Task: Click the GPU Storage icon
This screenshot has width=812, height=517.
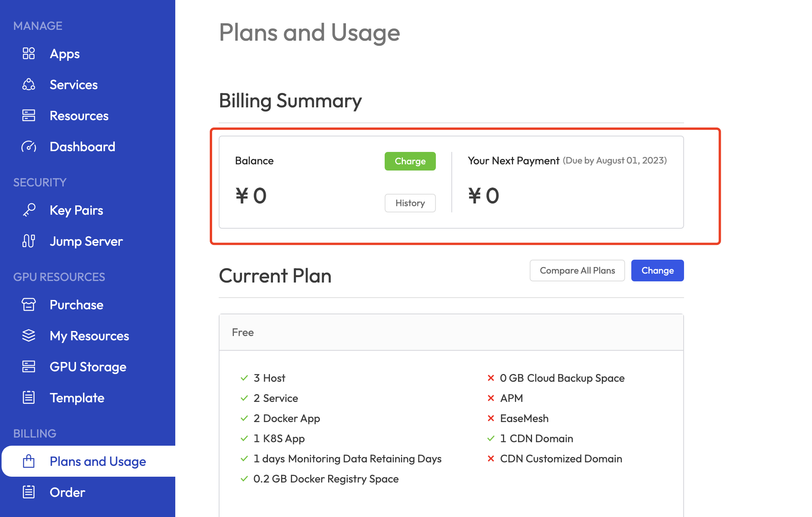Action: point(29,367)
